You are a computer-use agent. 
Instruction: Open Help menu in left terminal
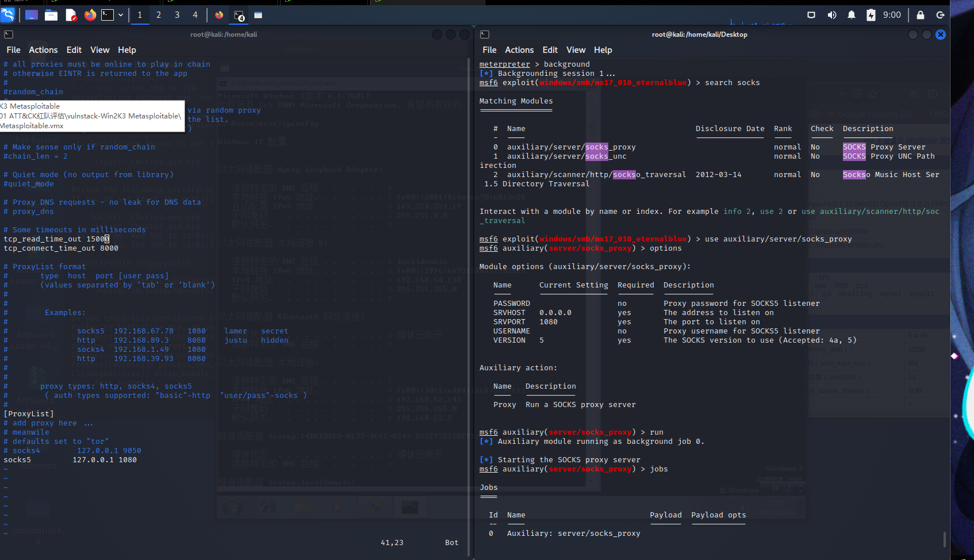pos(127,50)
